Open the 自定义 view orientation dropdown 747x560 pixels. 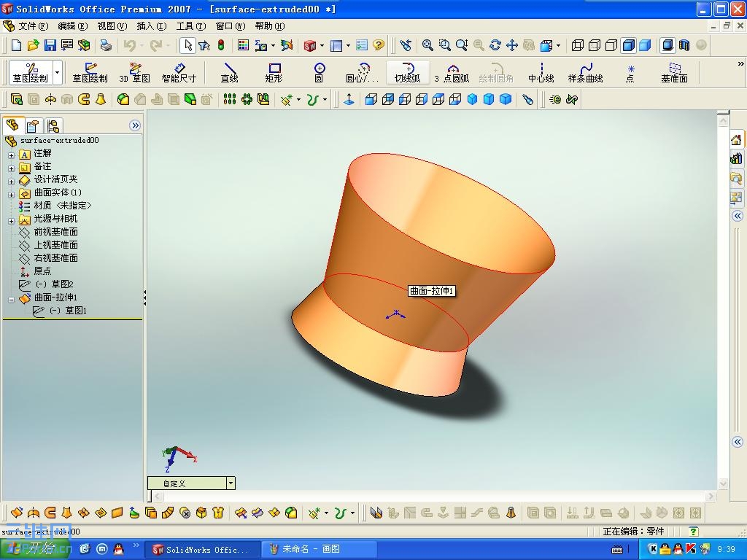[x=231, y=483]
